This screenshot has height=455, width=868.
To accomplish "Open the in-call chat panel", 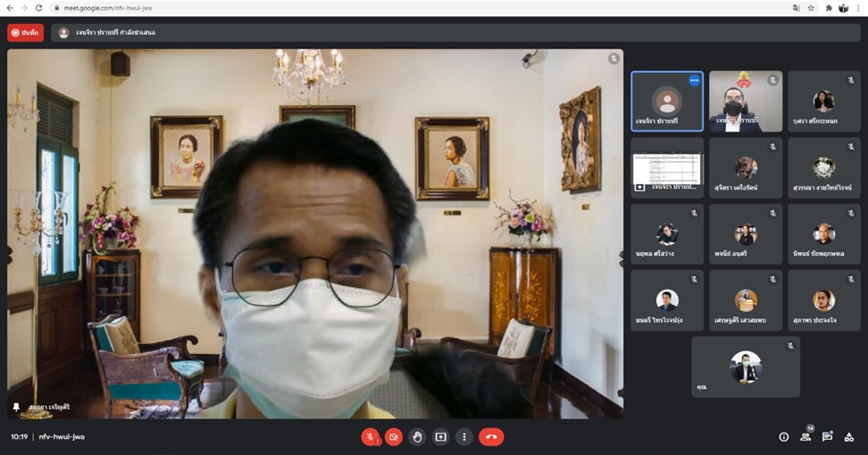I will coord(827,437).
